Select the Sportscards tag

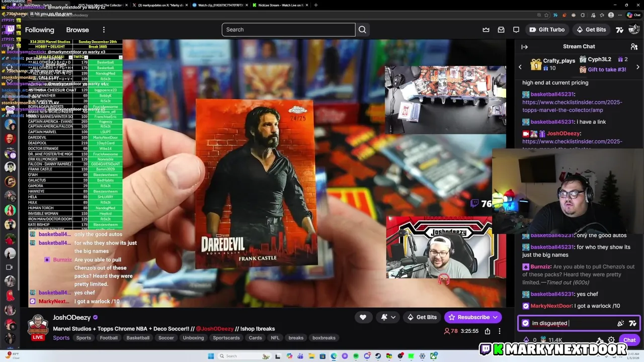tap(226, 338)
